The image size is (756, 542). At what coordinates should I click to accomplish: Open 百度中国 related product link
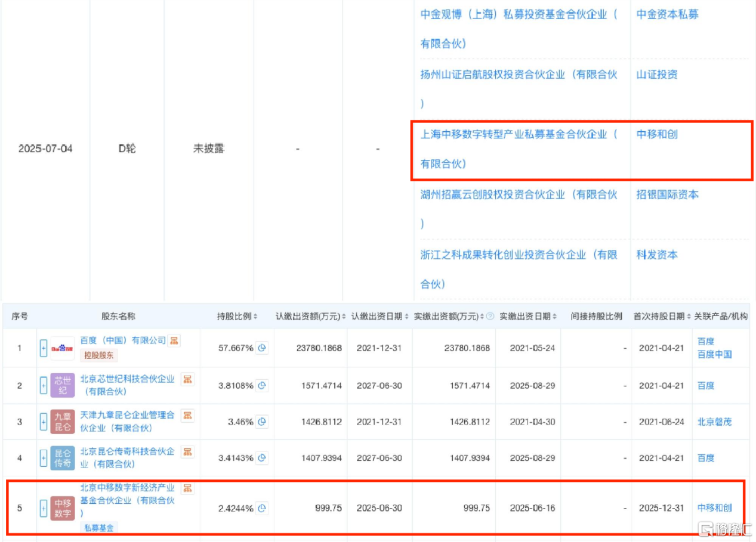pyautogui.click(x=715, y=354)
